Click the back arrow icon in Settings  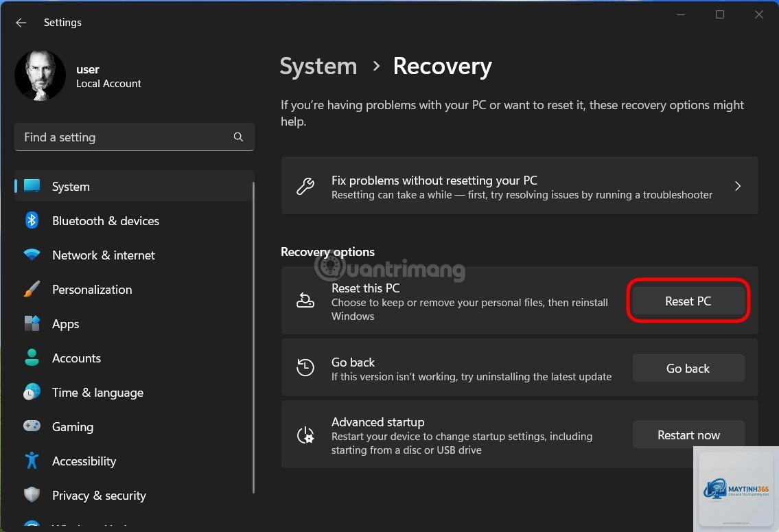pos(21,23)
